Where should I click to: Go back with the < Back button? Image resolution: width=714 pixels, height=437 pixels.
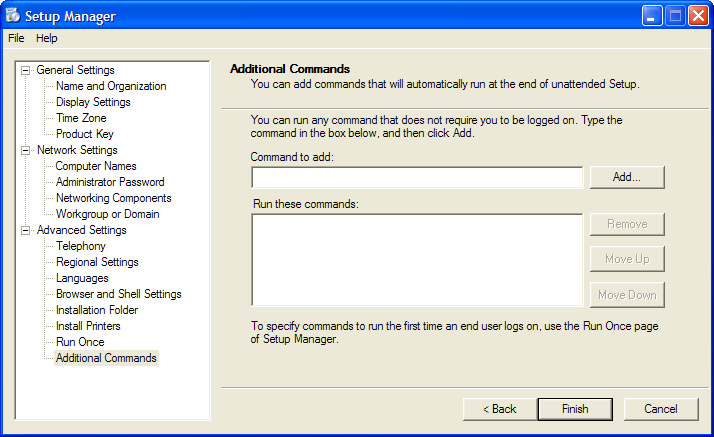coord(500,409)
